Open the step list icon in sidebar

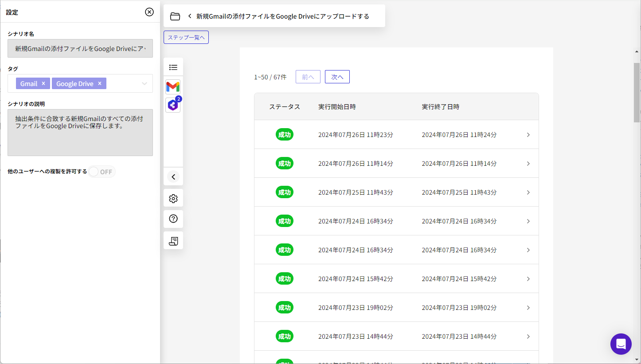pyautogui.click(x=173, y=67)
